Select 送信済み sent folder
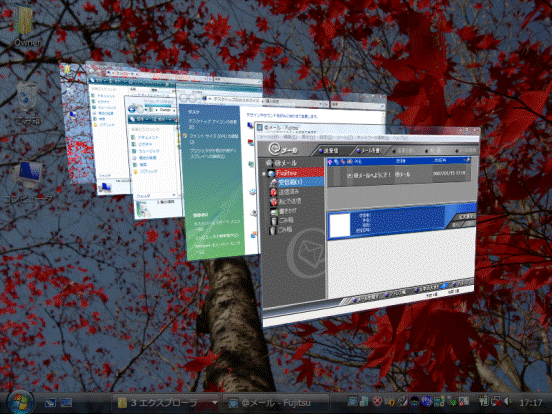This screenshot has height=414, width=552. pyautogui.click(x=289, y=192)
